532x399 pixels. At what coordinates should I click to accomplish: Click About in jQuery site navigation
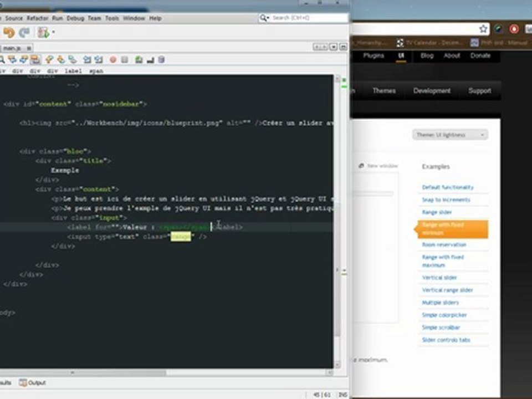(452, 55)
